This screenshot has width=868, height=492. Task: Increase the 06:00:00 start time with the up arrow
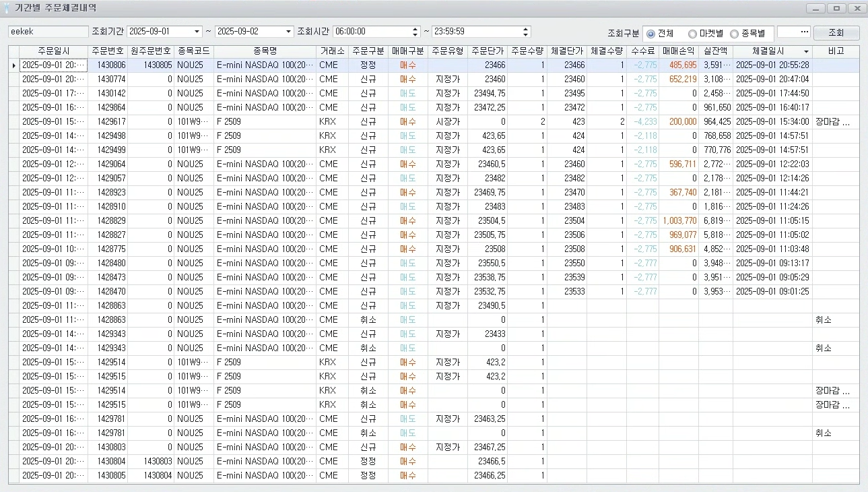pyautogui.click(x=415, y=29)
